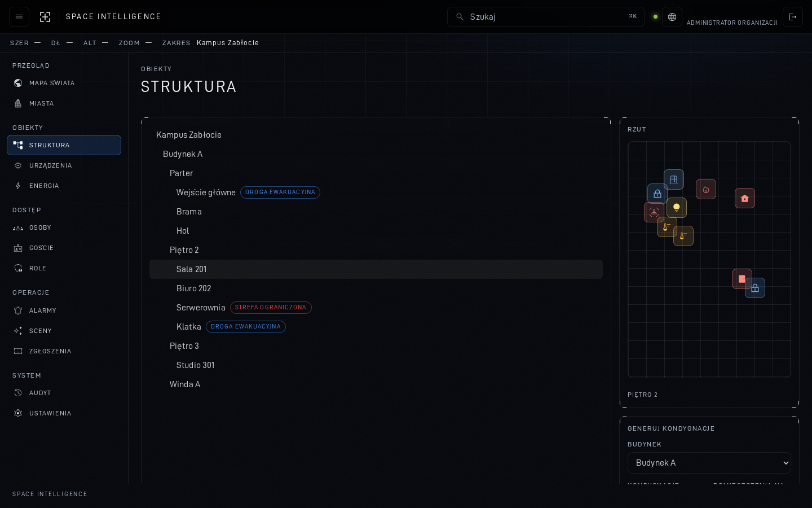Click the logout icon button
The height and width of the screenshot is (508, 812).
pyautogui.click(x=793, y=17)
